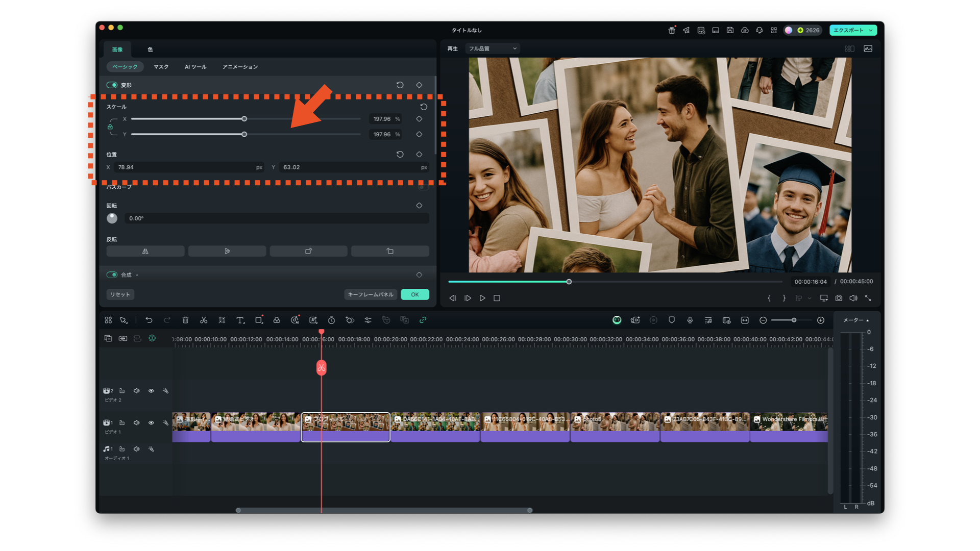980x551 pixels.
Task: Click the camera snapshot icon under preview
Action: pos(839,298)
